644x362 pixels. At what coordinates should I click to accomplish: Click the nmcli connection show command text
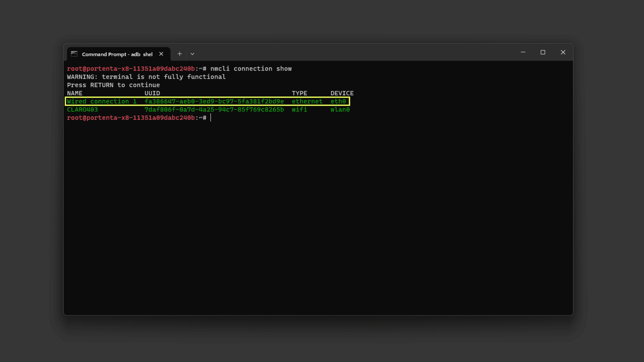251,69
